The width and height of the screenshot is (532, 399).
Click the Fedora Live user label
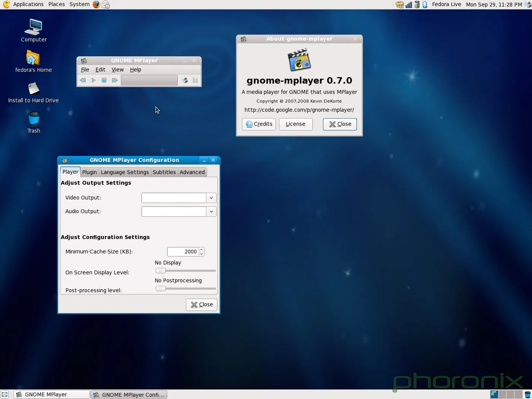446,4
